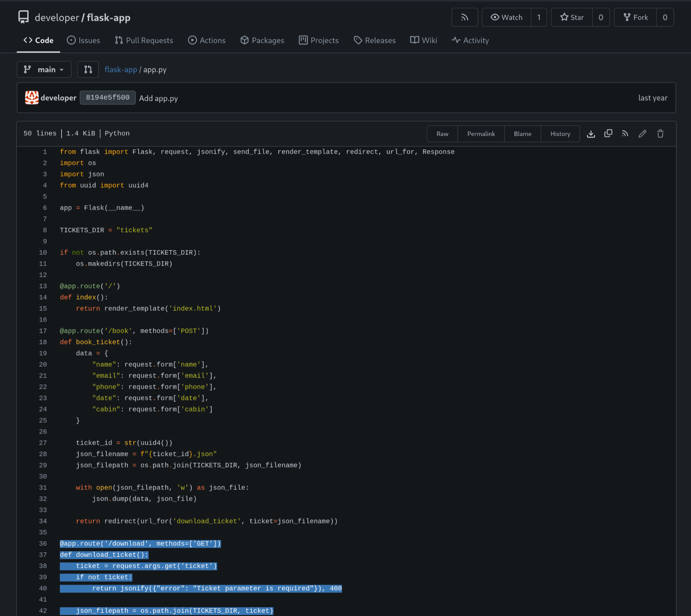Select line number 8

click(45, 230)
